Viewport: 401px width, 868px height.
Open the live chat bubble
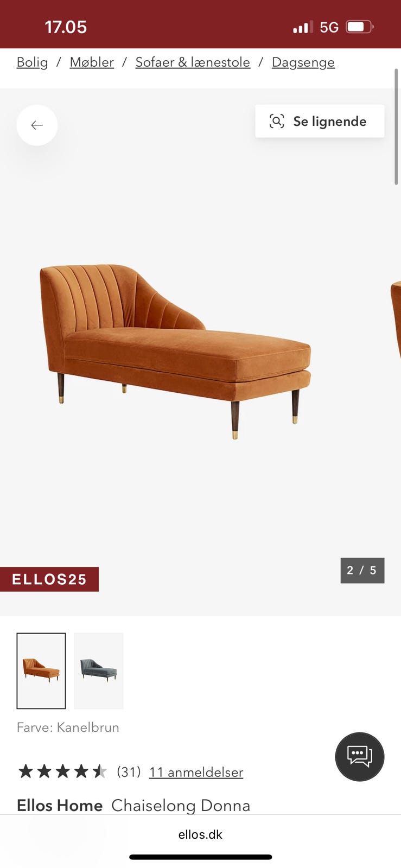(x=360, y=757)
